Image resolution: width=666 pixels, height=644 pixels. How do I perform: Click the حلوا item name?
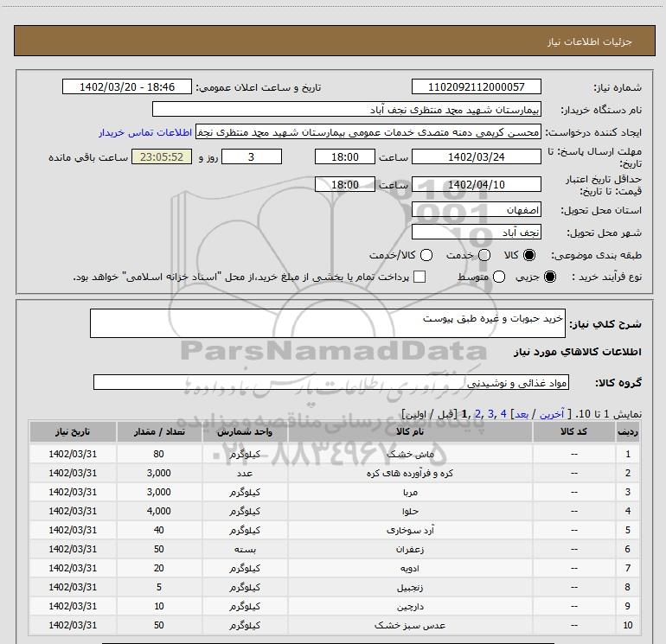coord(410,511)
